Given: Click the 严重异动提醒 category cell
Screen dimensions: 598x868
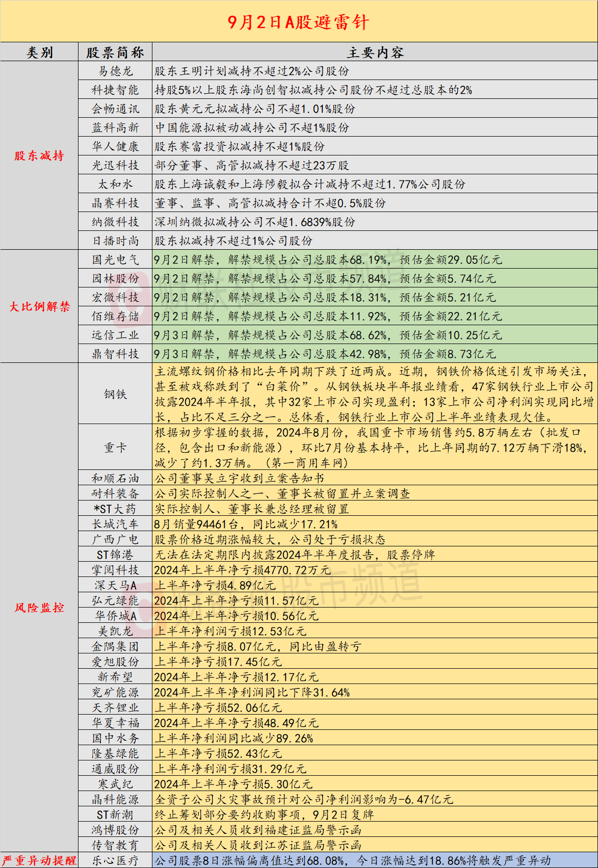Looking at the screenshot, I should (39, 860).
